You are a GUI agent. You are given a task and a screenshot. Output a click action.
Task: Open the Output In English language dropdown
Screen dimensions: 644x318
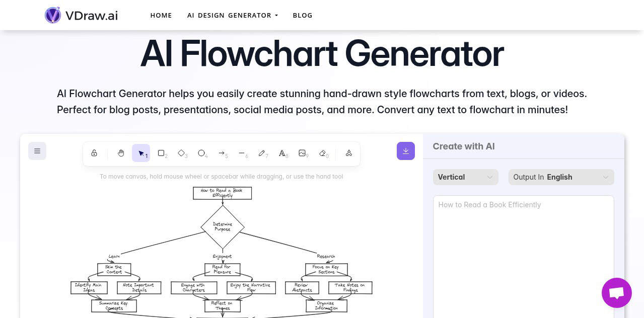pyautogui.click(x=561, y=177)
